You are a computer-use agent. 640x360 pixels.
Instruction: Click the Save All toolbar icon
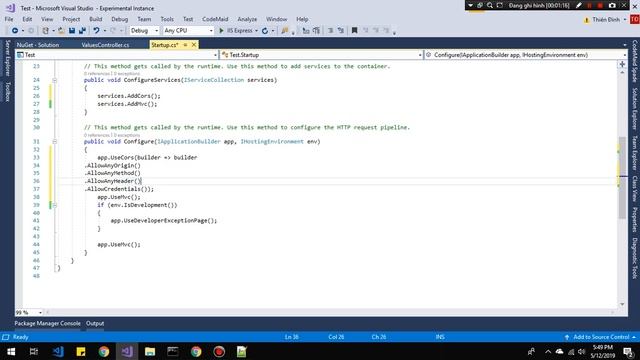82,31
